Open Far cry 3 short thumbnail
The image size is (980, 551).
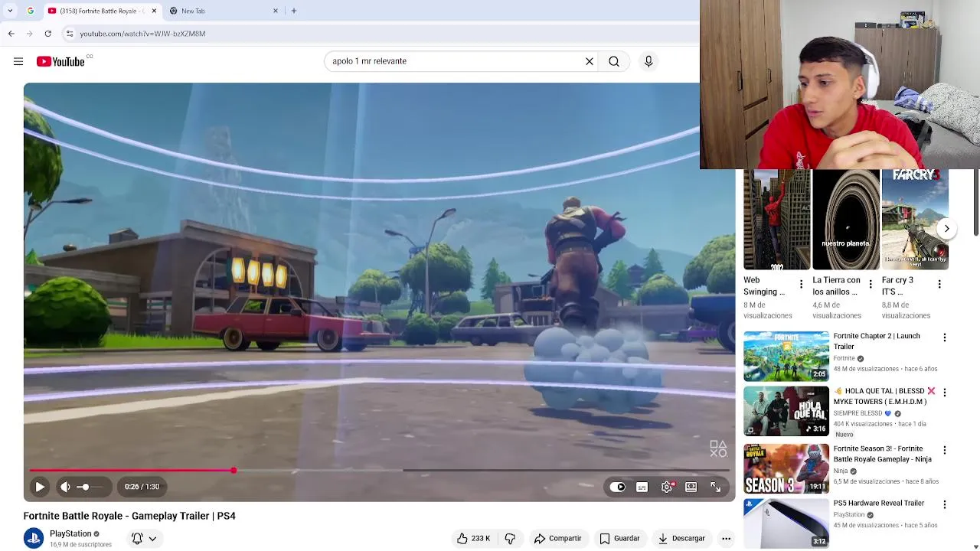coord(915,220)
